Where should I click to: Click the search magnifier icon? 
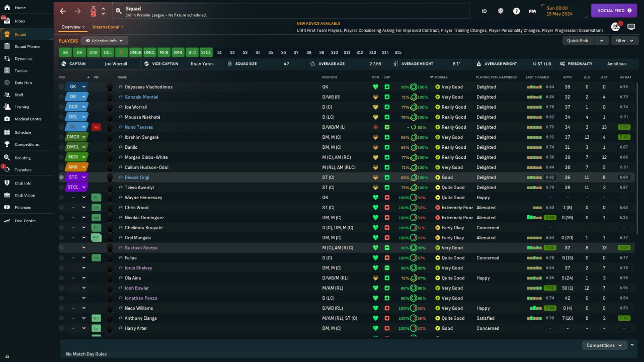118,11
